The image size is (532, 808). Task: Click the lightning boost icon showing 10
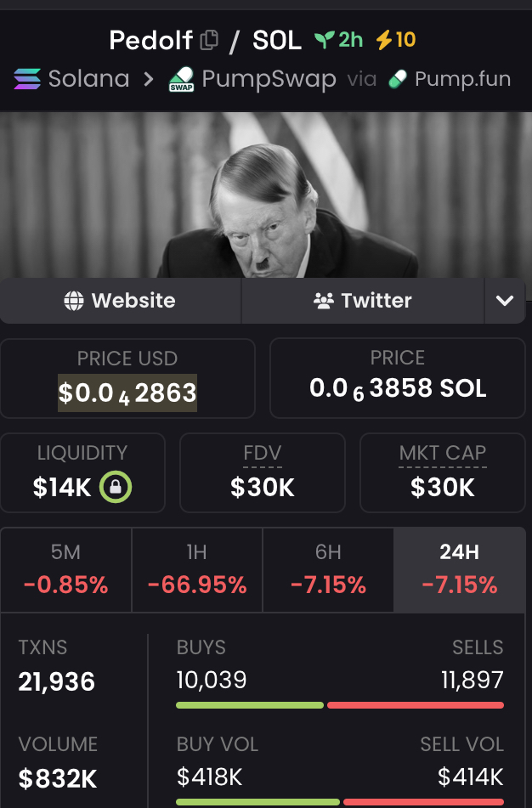click(384, 40)
